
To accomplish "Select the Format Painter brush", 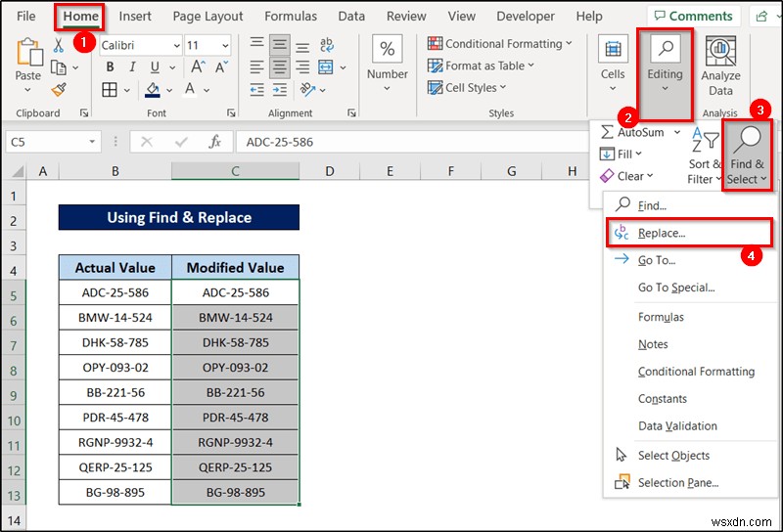I will coord(59,89).
